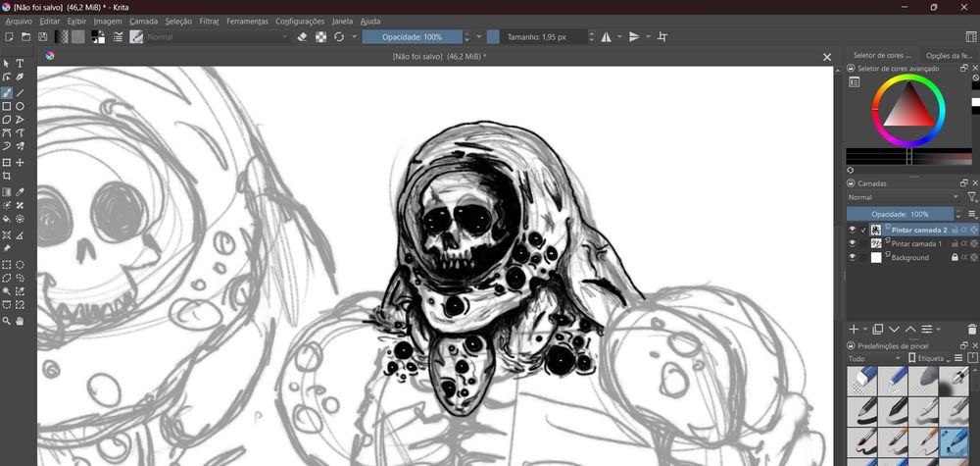
Task: Switch to the Opções da ferramenta tab
Action: click(x=950, y=55)
